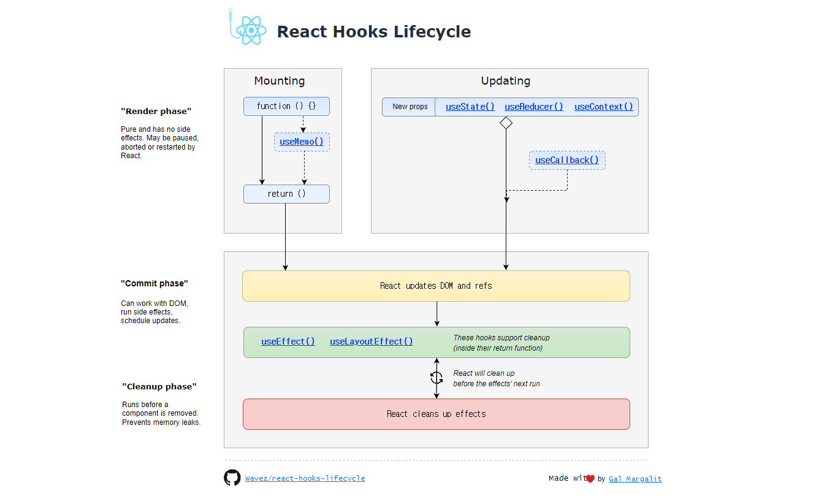Click the 'React cleans up effects' box
The image size is (816, 504).
point(436,414)
